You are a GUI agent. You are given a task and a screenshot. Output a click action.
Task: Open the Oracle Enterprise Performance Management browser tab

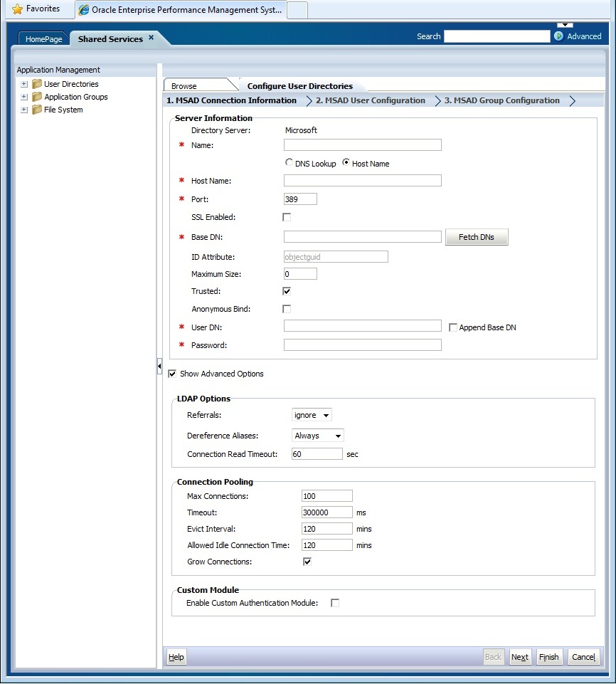[x=181, y=9]
